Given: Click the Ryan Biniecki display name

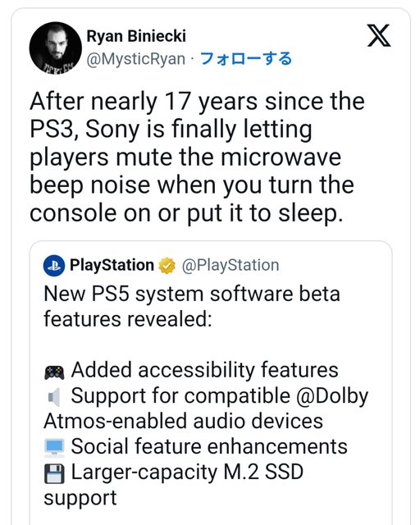Looking at the screenshot, I should click(x=136, y=36).
